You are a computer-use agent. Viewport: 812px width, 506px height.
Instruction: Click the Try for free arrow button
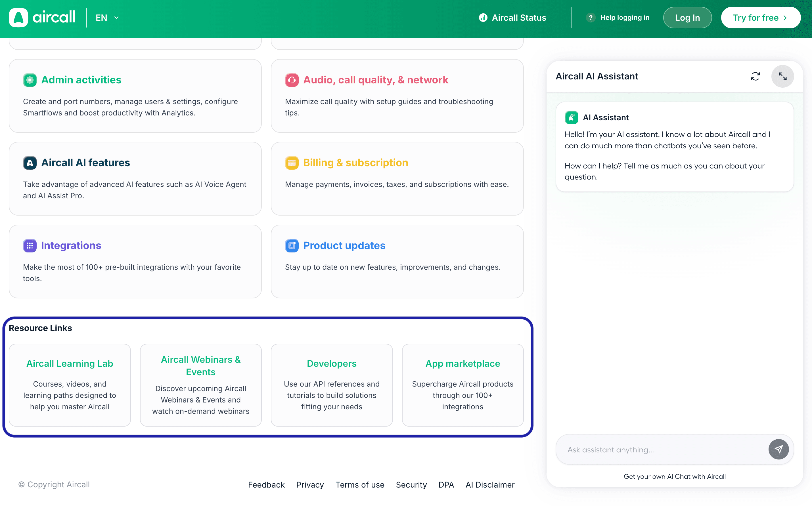(760, 18)
